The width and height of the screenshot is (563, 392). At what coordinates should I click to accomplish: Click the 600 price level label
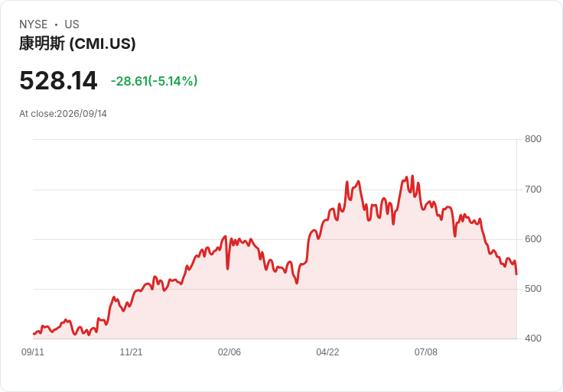(533, 239)
